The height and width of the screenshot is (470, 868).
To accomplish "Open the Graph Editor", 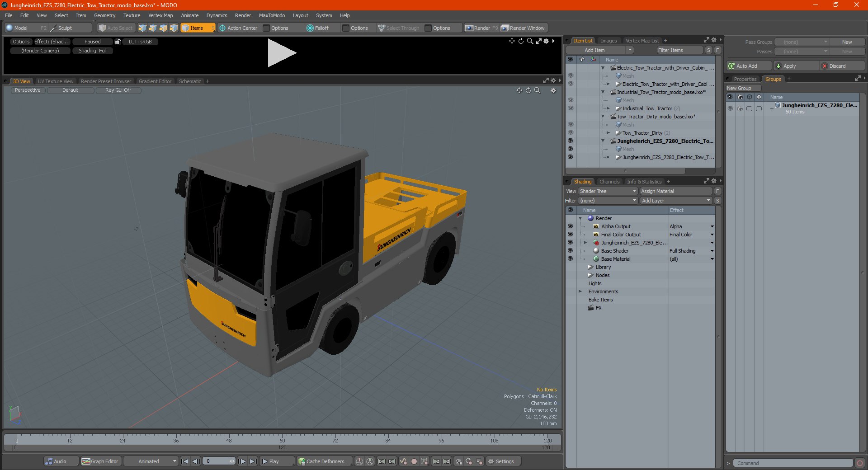I will [x=100, y=461].
